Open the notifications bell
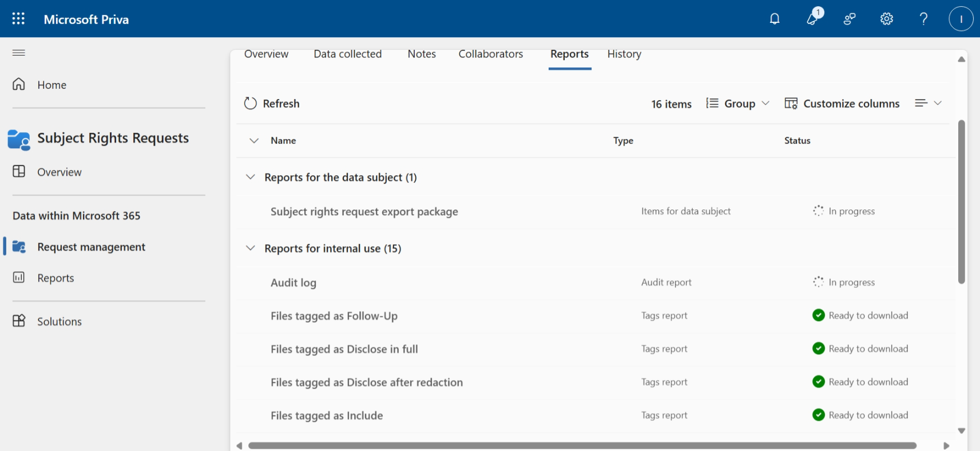980x451 pixels. pyautogui.click(x=775, y=19)
